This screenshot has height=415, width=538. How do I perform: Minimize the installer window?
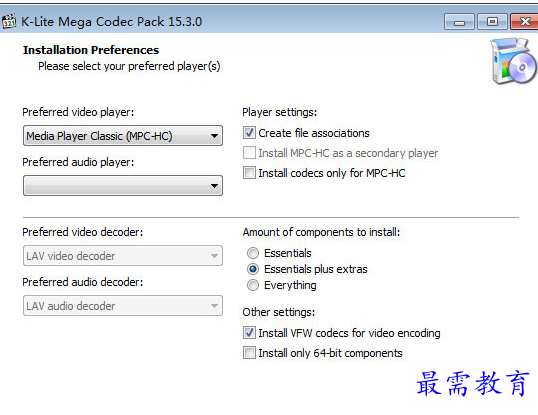459,22
